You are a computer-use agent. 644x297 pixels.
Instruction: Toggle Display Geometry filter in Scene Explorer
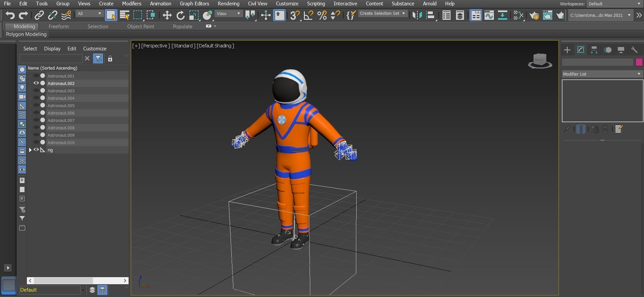22,69
